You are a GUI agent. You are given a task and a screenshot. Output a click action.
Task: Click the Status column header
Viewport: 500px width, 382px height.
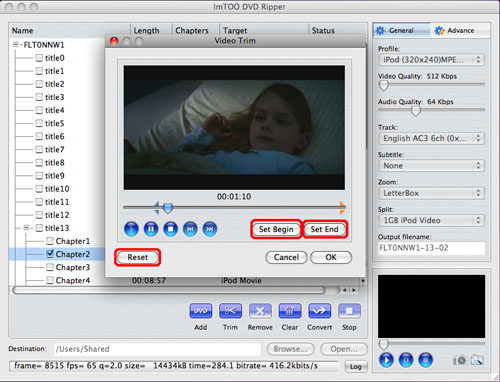pos(338,30)
